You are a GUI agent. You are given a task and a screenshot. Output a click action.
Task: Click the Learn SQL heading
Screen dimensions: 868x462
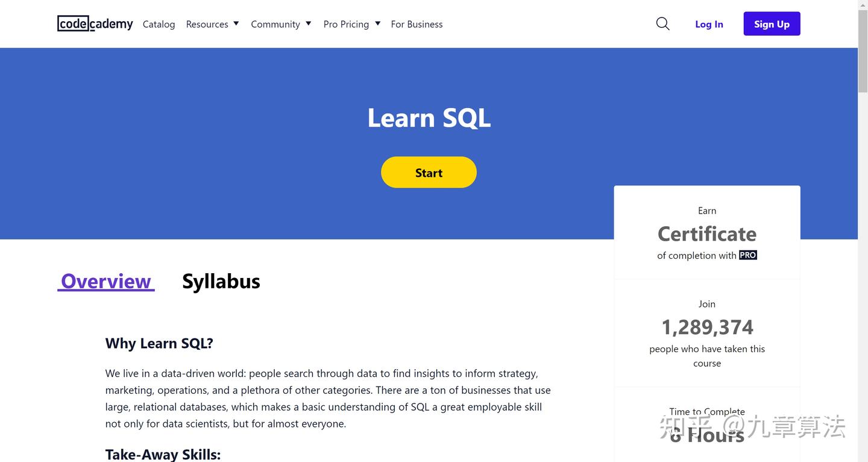click(429, 118)
